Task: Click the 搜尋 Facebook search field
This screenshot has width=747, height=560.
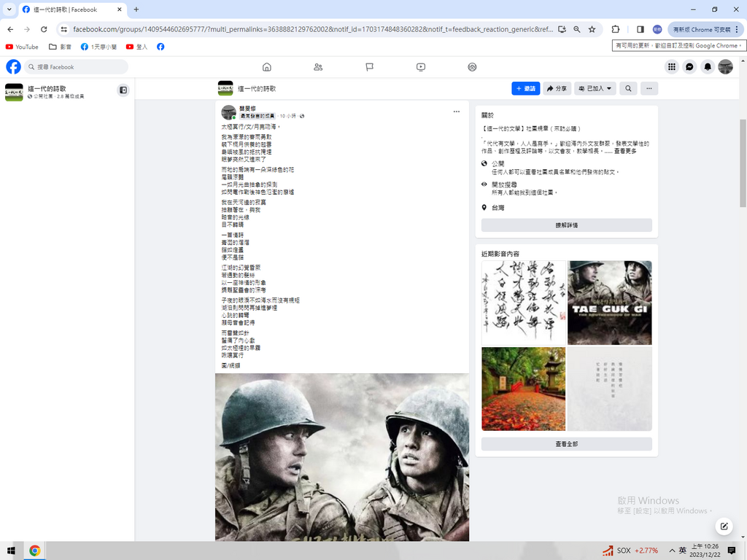Action: click(x=77, y=67)
